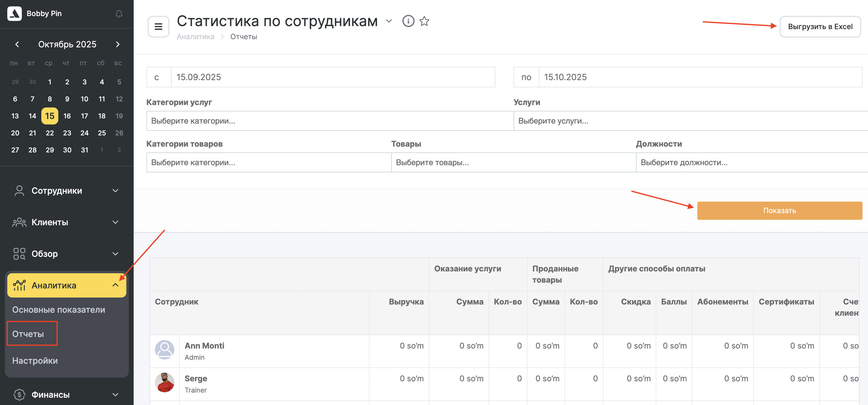Screen dimensions: 868x405
Task: Open the Категории услуг selector
Action: [x=329, y=121]
